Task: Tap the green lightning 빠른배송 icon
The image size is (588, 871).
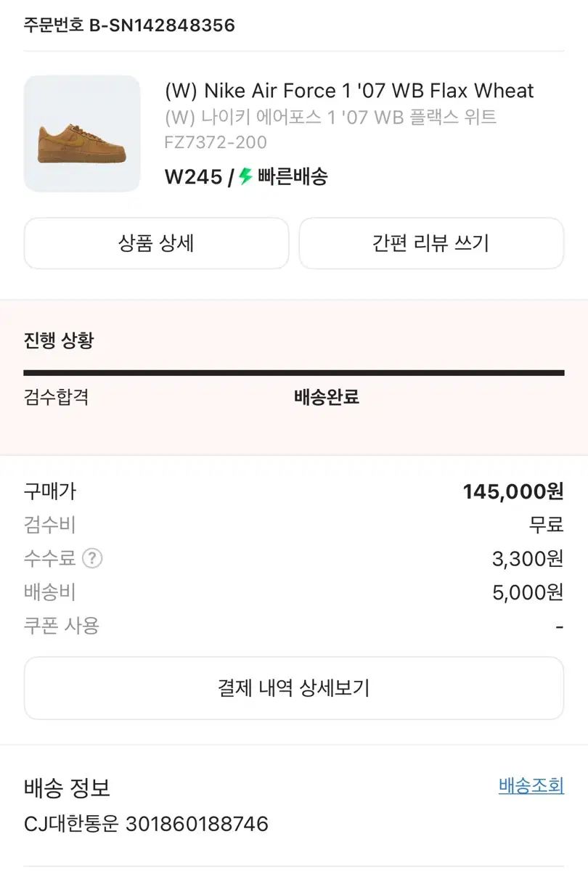Action: (245, 176)
